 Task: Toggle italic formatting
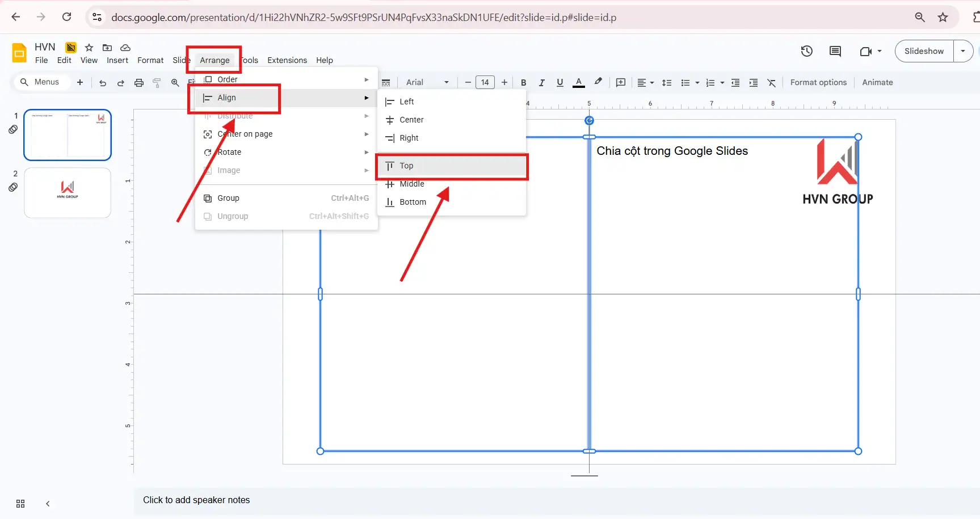click(542, 82)
